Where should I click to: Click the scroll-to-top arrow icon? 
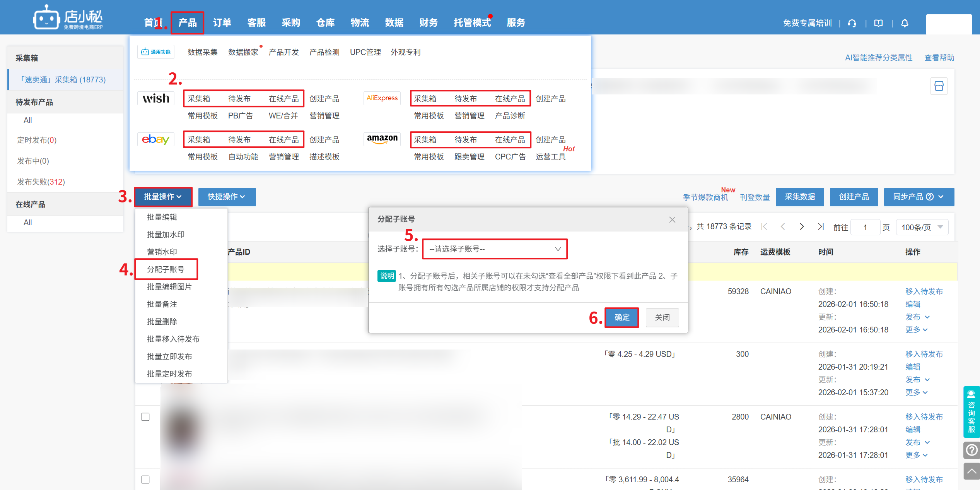[971, 471]
